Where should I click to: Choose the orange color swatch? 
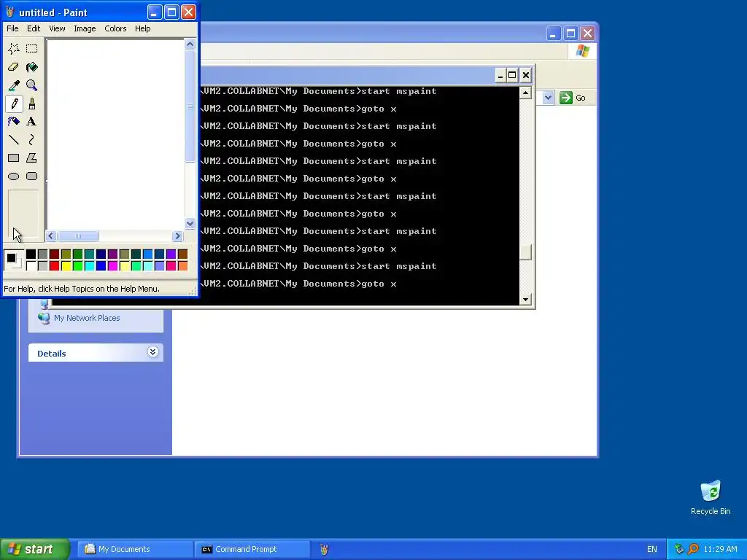pos(182,265)
